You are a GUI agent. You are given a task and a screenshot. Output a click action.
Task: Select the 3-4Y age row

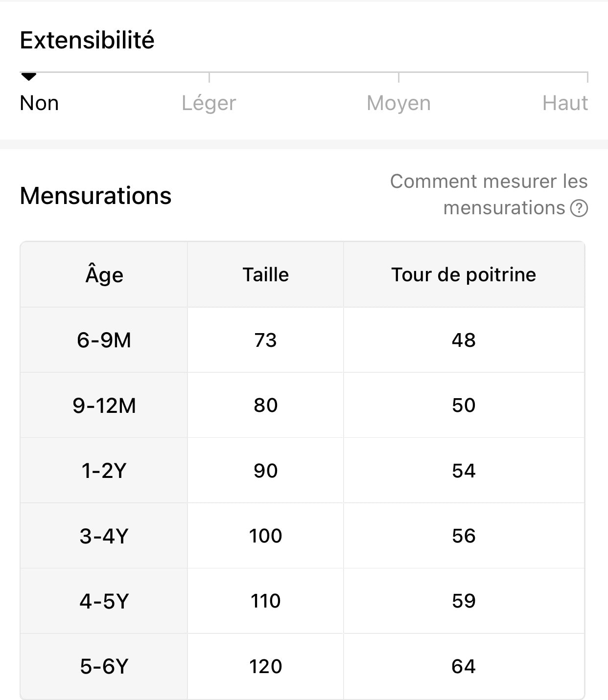pos(104,536)
